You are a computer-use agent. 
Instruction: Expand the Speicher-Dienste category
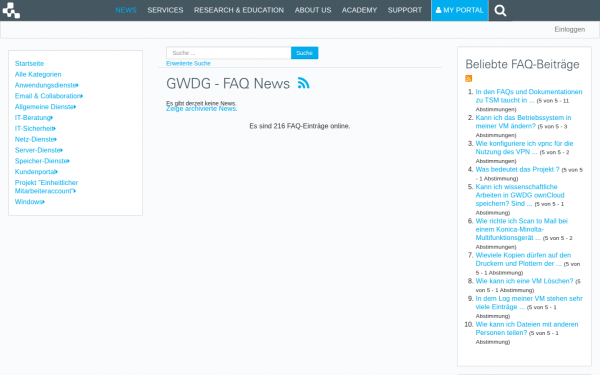pos(42,161)
